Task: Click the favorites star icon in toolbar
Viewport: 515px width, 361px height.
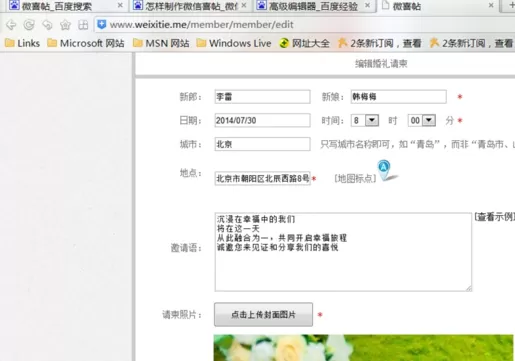Action: [65, 25]
